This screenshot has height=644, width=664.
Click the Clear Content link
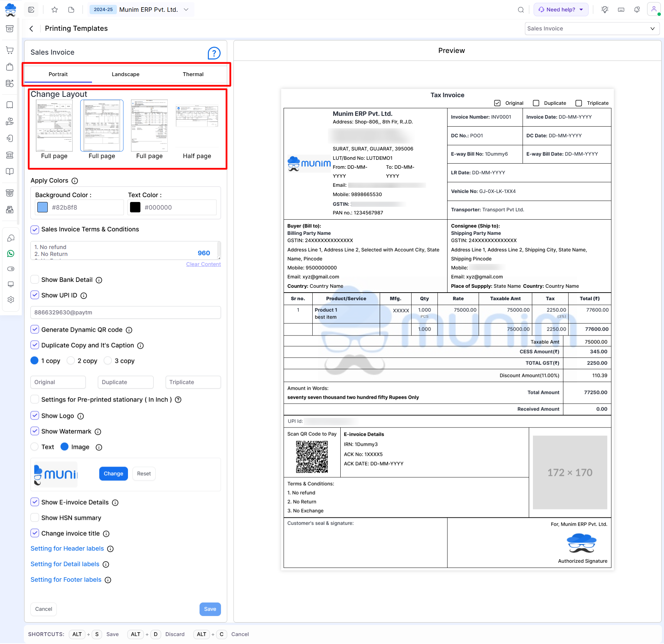(x=203, y=265)
